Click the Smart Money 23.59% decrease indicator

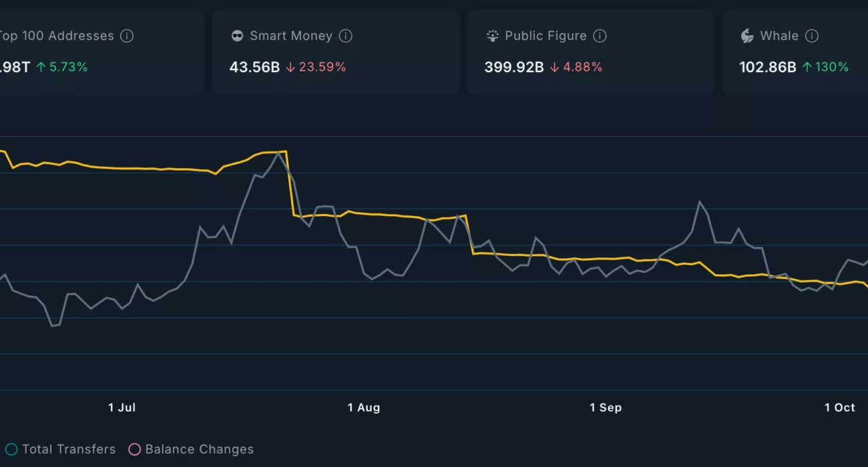pos(316,67)
